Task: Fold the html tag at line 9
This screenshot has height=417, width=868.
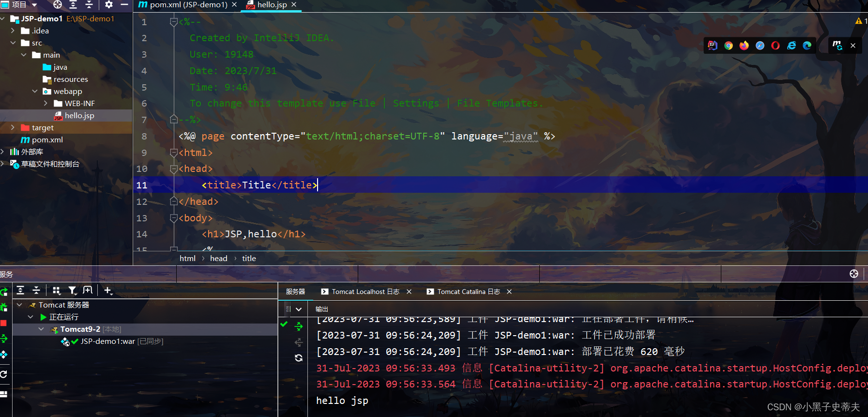Action: 174,153
